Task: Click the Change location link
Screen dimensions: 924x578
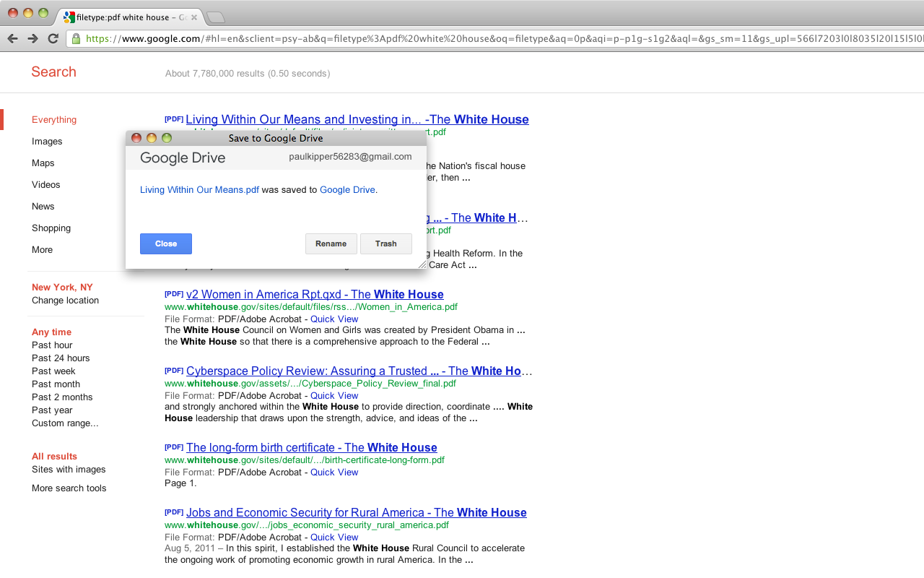Action: click(65, 301)
